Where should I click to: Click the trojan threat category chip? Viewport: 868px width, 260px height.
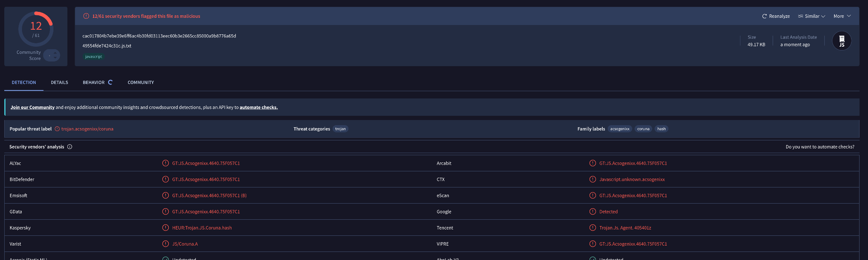click(x=340, y=129)
